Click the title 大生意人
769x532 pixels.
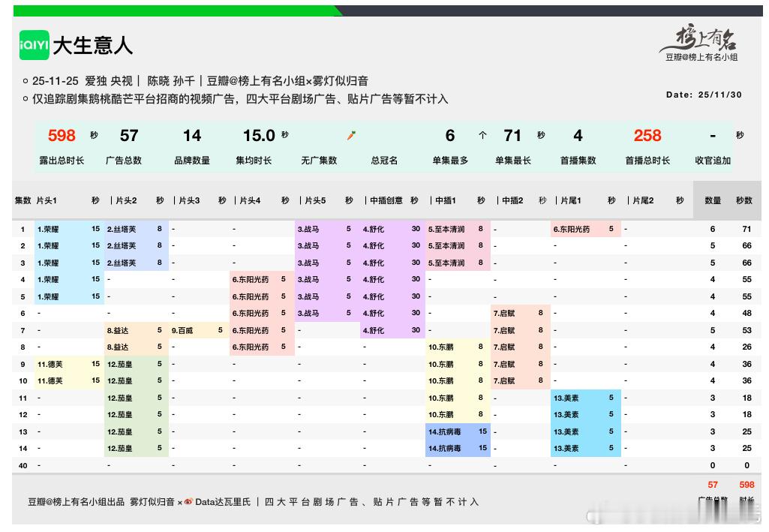(93, 46)
